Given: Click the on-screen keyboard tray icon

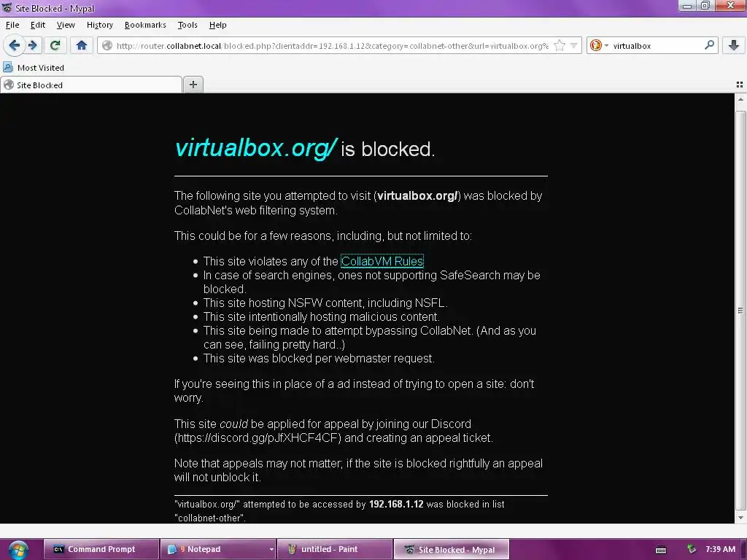Looking at the screenshot, I should (x=661, y=550).
